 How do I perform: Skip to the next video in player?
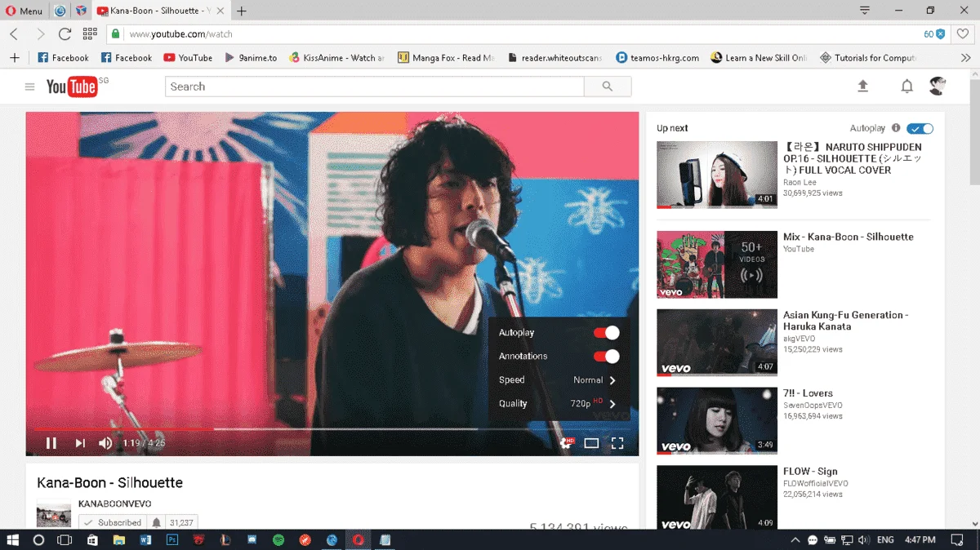pos(80,443)
